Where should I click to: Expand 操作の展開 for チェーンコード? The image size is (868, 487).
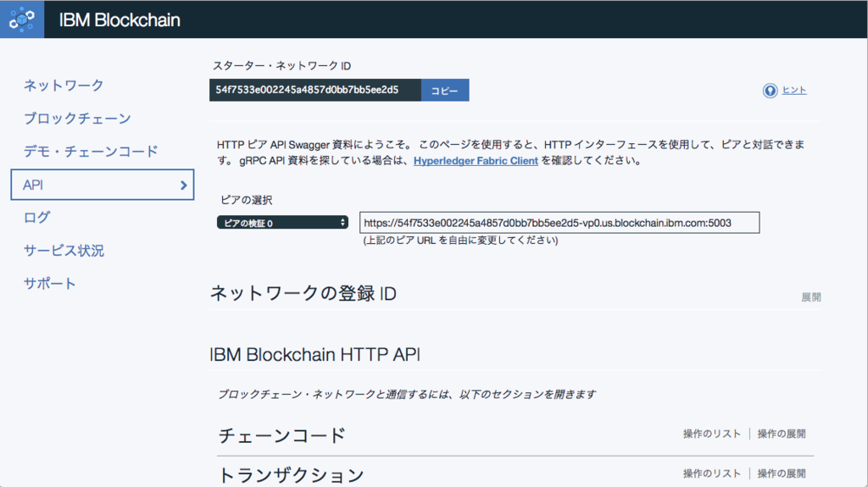click(782, 434)
